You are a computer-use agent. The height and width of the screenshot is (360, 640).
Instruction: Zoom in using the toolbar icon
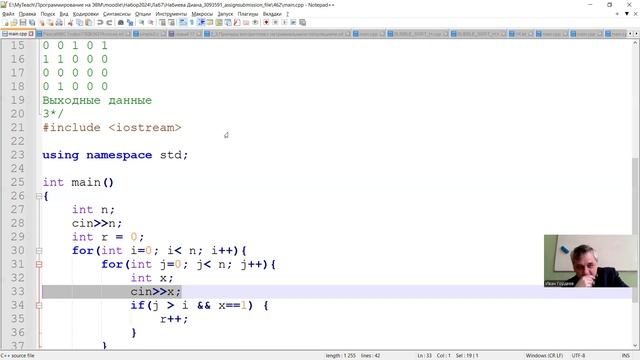click(141, 22)
